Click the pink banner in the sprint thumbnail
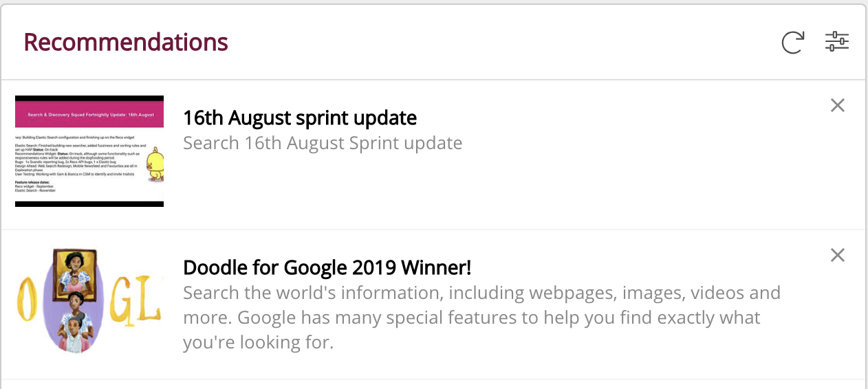Viewport: 868px width, 389px height. (89, 114)
